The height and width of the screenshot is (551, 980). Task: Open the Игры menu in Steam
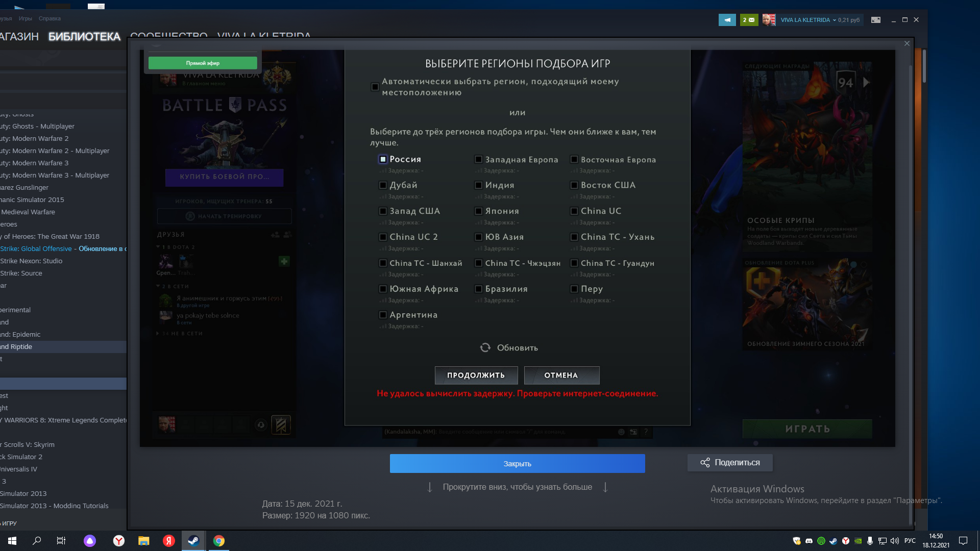[x=26, y=18]
